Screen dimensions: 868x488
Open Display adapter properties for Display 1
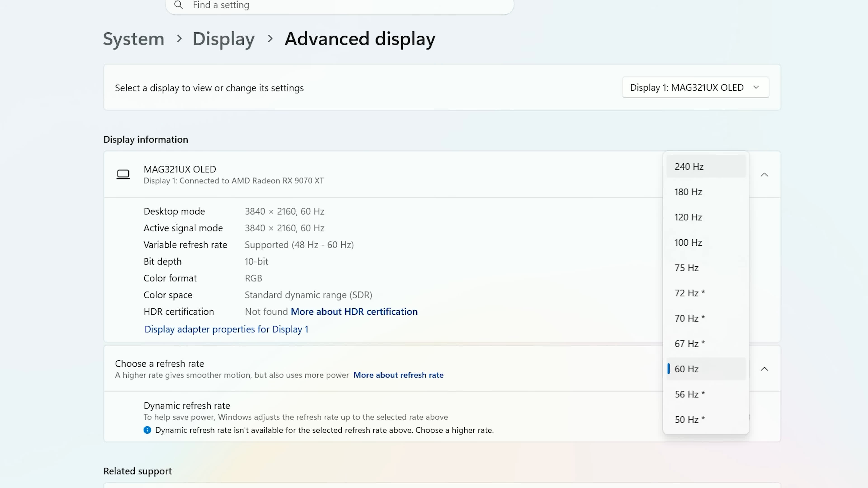[226, 329]
